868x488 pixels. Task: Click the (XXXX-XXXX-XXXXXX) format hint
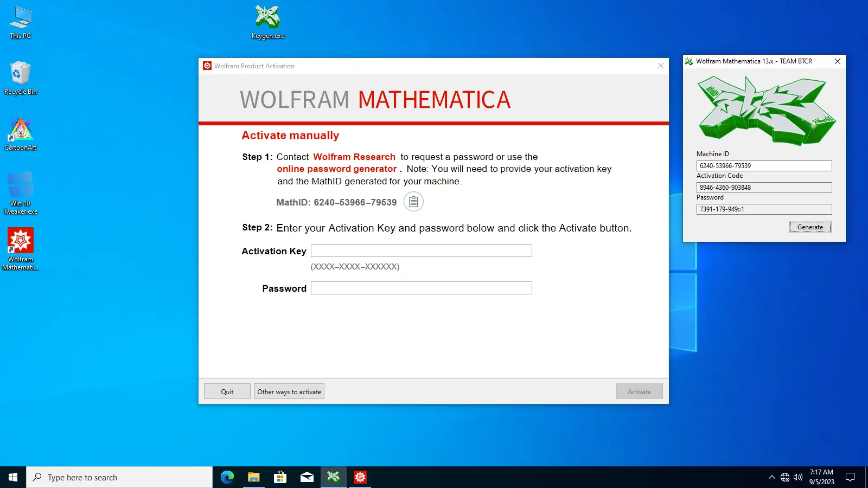pyautogui.click(x=355, y=267)
